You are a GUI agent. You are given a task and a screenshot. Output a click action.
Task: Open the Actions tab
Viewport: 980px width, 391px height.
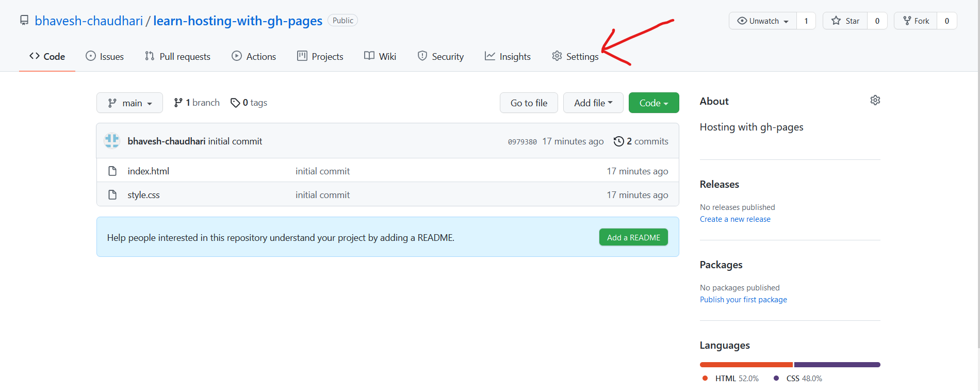[x=254, y=56]
